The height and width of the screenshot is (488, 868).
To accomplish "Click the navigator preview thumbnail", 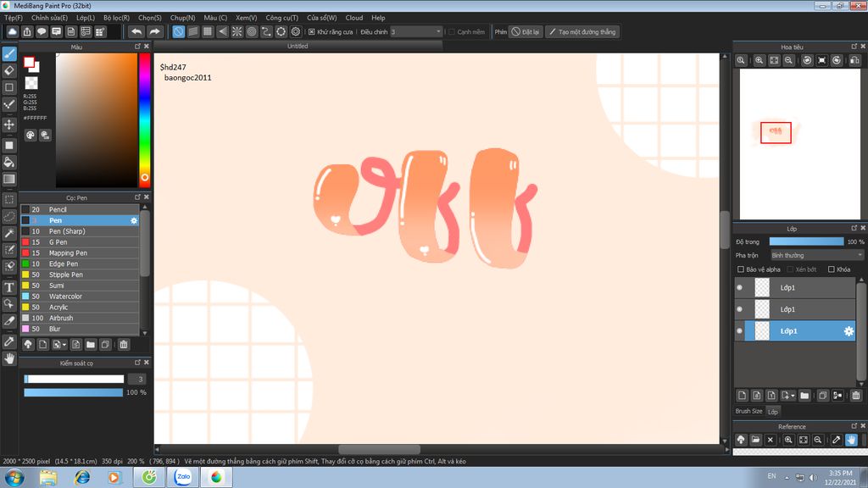I will (x=800, y=144).
